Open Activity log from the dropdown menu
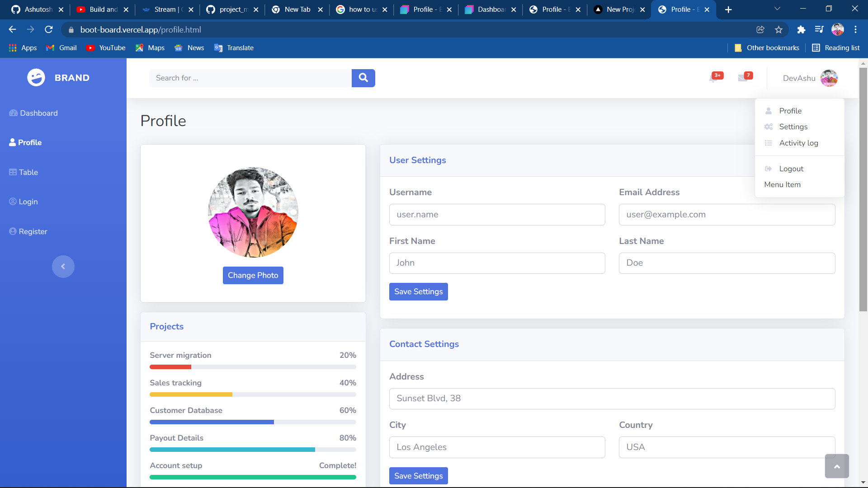Viewport: 868px width, 488px height. pos(799,143)
